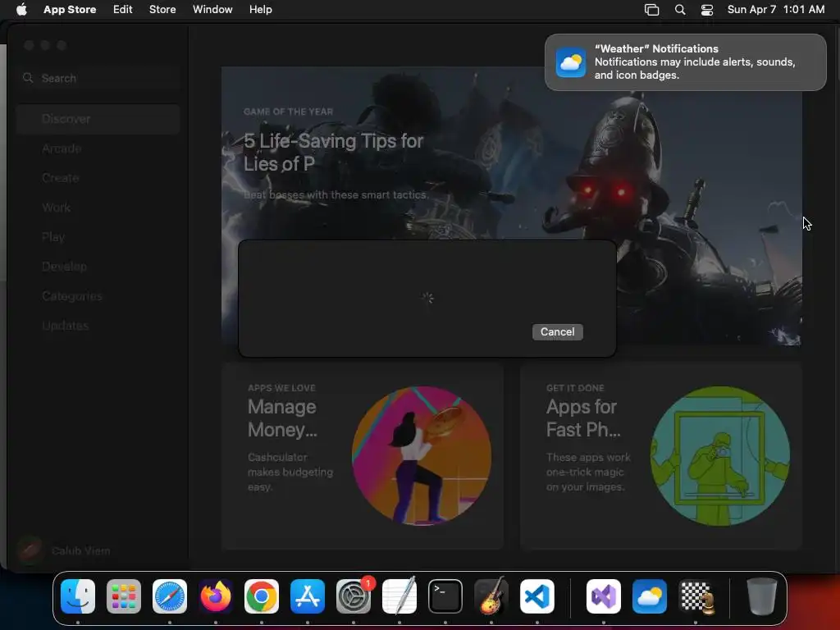840x630 pixels.
Task: Launch Google Chrome from the Dock
Action: 262,596
